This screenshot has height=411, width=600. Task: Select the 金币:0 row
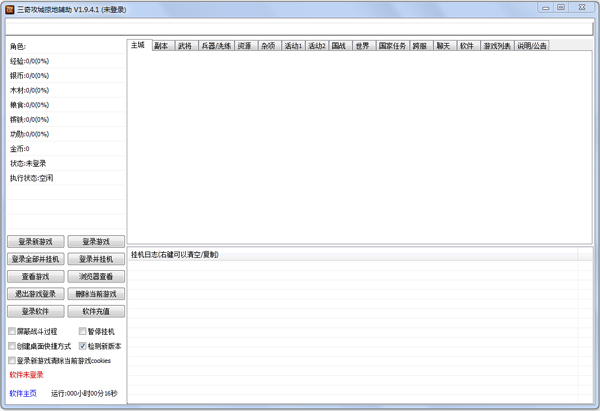click(66, 149)
